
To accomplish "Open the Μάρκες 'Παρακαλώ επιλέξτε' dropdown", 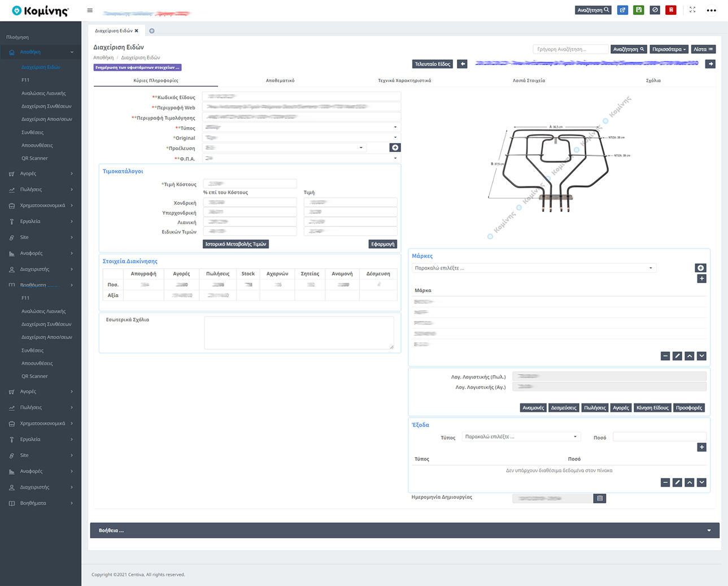I will [x=534, y=268].
